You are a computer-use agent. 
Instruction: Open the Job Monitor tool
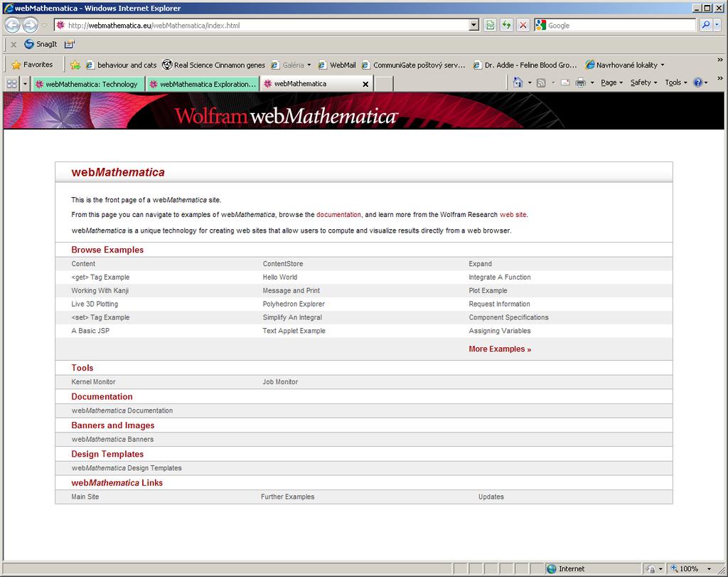280,382
